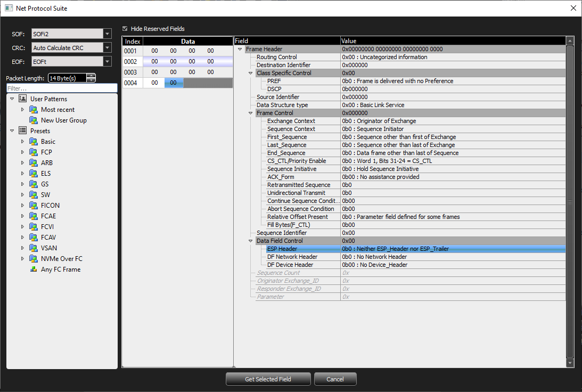Collapse the Data Field Control group

click(251, 241)
